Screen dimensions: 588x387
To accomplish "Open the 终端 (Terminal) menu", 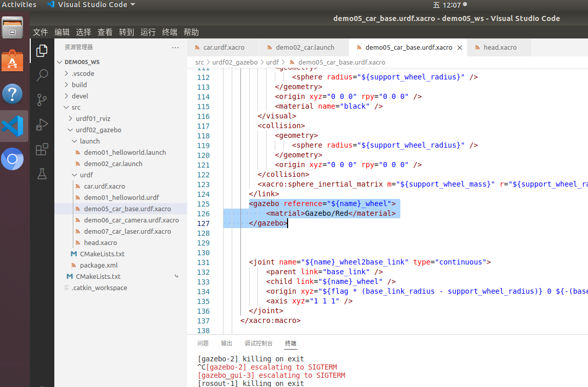I will [x=170, y=32].
